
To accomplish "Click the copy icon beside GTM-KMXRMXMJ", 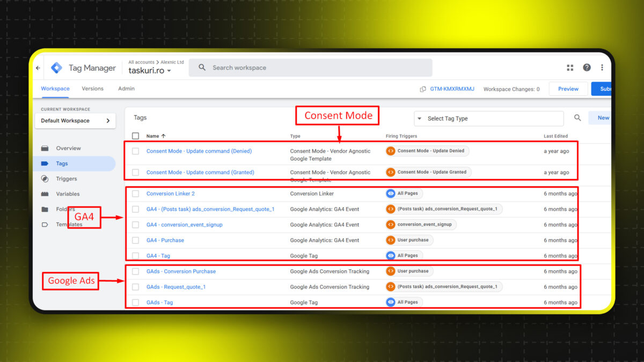I will click(423, 89).
